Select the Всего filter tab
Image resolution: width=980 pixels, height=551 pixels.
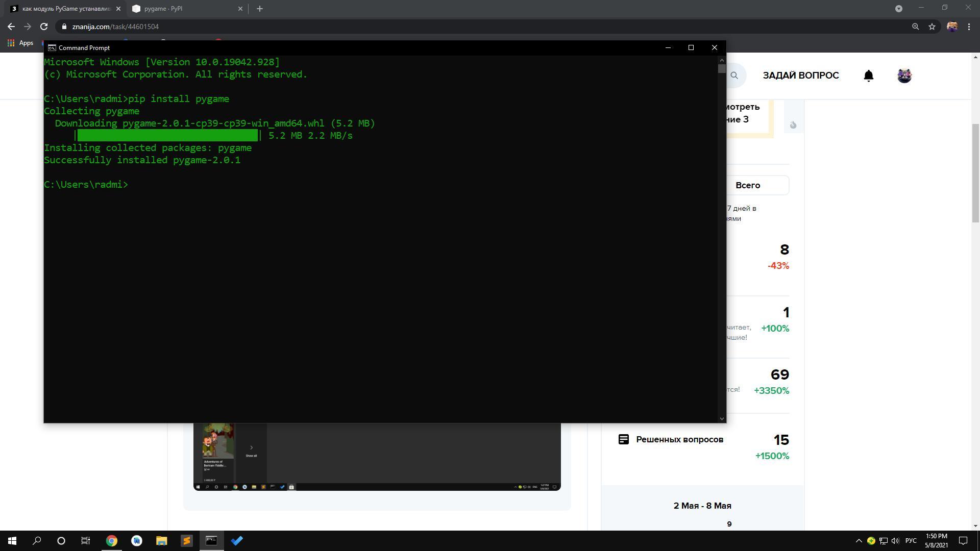coord(748,185)
